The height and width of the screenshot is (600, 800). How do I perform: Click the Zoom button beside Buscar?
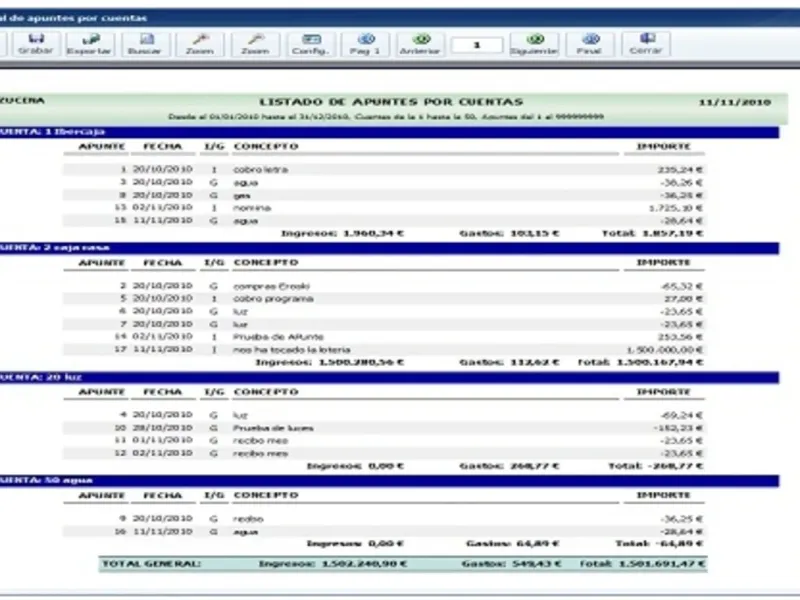199,44
